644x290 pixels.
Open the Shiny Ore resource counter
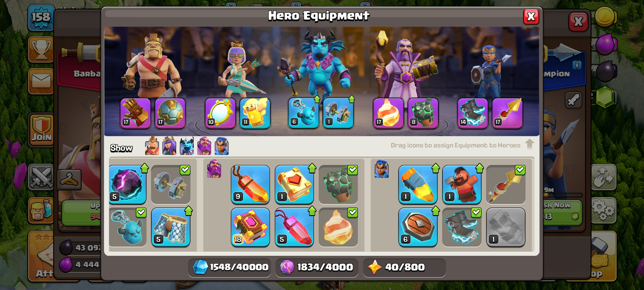pyautogui.click(x=229, y=267)
